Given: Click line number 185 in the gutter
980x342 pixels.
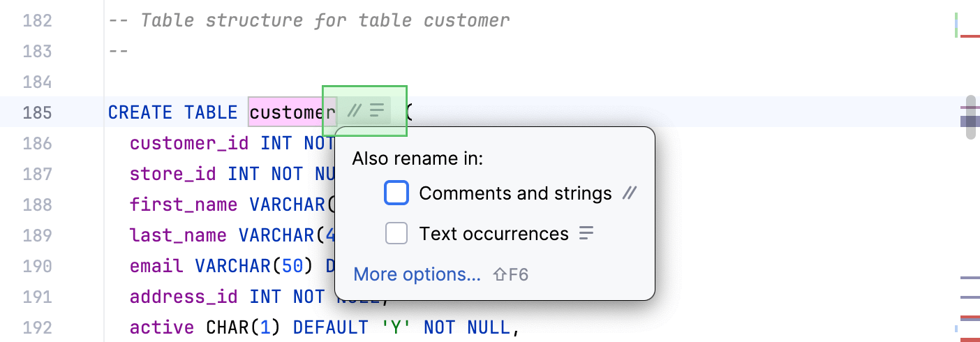Looking at the screenshot, I should [x=38, y=112].
